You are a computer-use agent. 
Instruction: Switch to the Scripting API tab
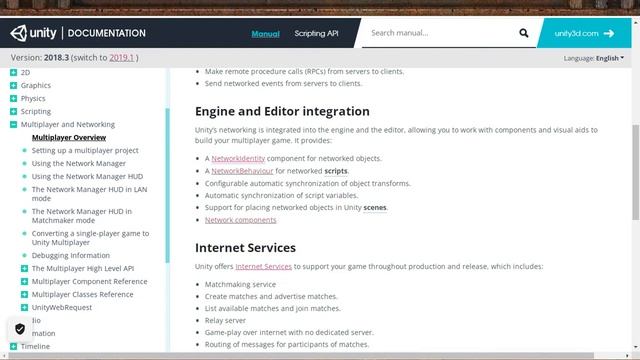coord(316,33)
